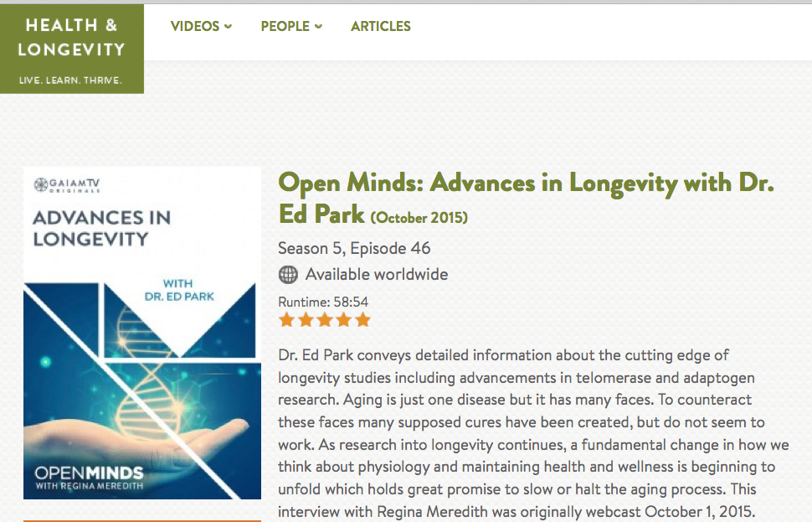Screen dimensions: 812x522
Task: Click the Gaiam TV Originals logo
Action: tap(67, 185)
